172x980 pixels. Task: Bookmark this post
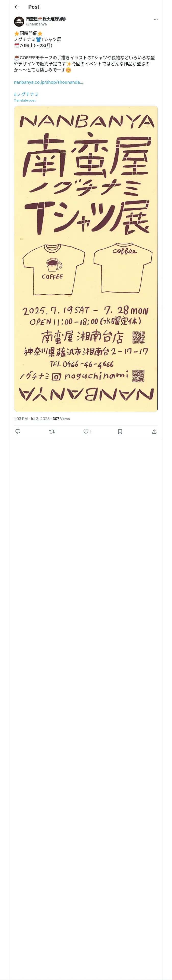coord(120,431)
